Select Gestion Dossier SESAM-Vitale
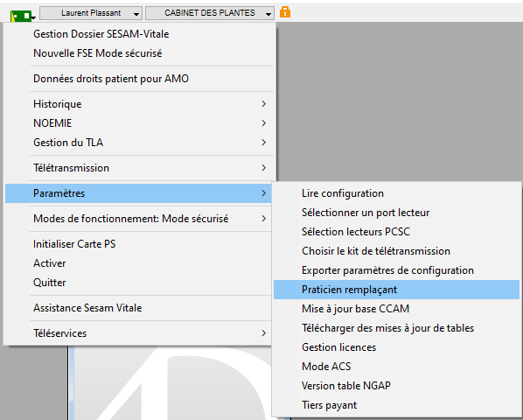This screenshot has width=523, height=420. click(x=140, y=34)
